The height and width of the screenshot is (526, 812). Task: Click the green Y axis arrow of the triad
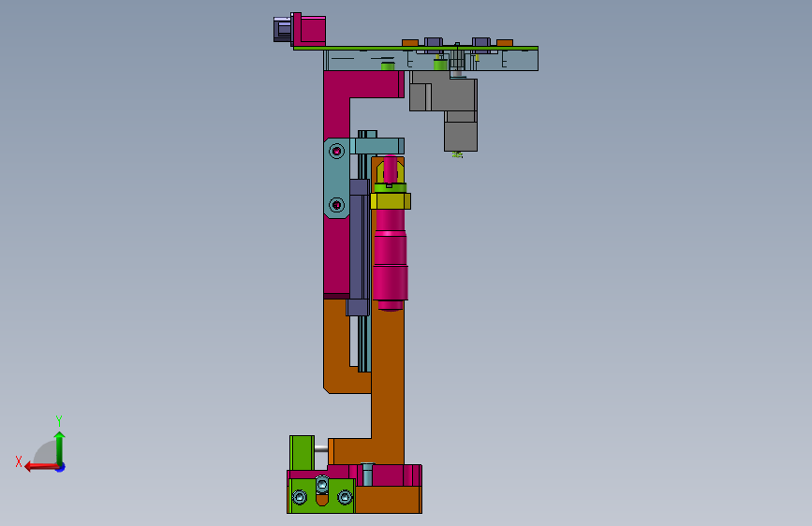(x=60, y=447)
